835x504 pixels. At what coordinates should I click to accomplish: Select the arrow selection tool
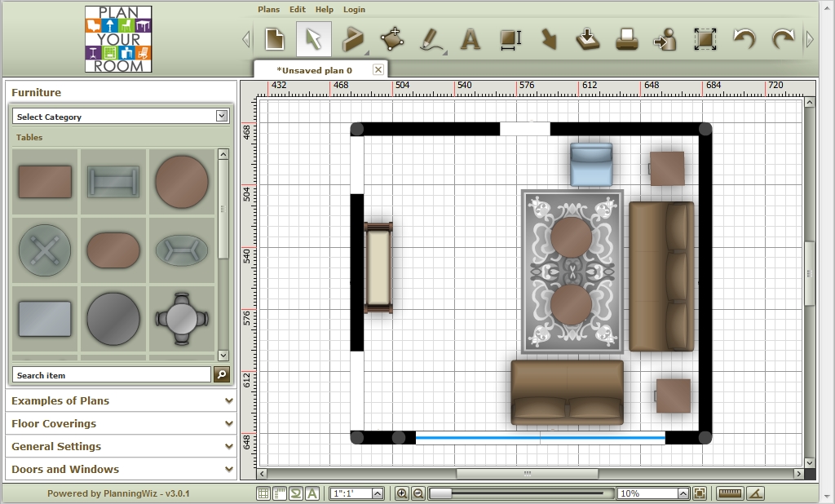[x=312, y=38]
